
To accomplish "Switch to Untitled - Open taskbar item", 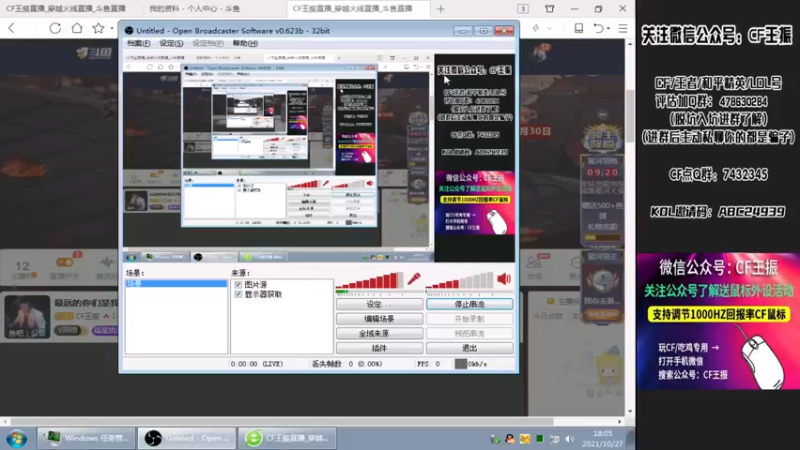I will tap(187, 438).
